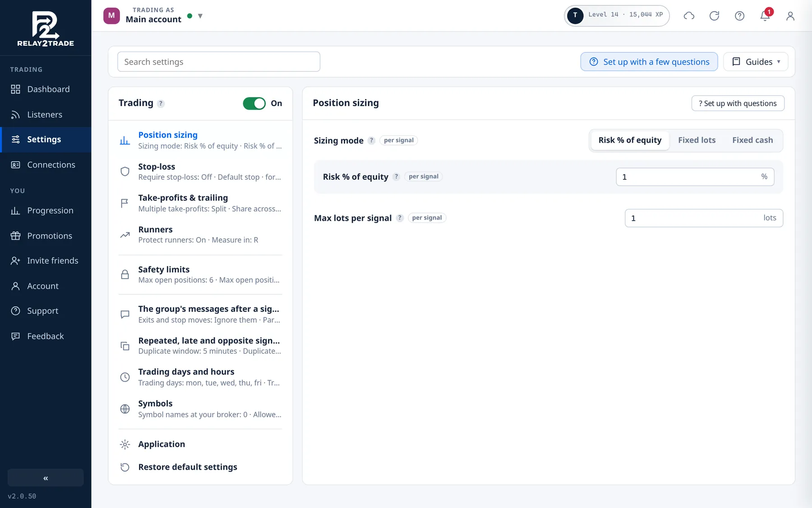Viewport: 812px width, 508px height.
Task: Open Listeners in sidebar
Action: [46, 115]
